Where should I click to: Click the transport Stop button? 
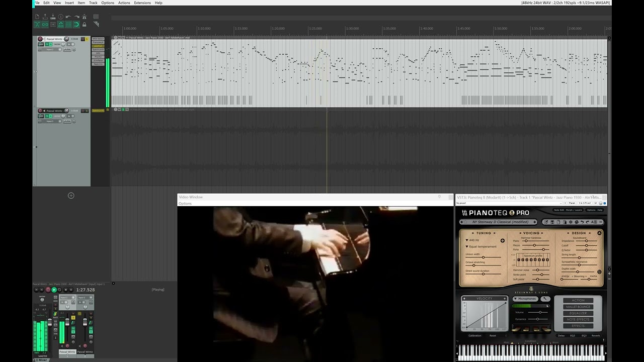65,290
